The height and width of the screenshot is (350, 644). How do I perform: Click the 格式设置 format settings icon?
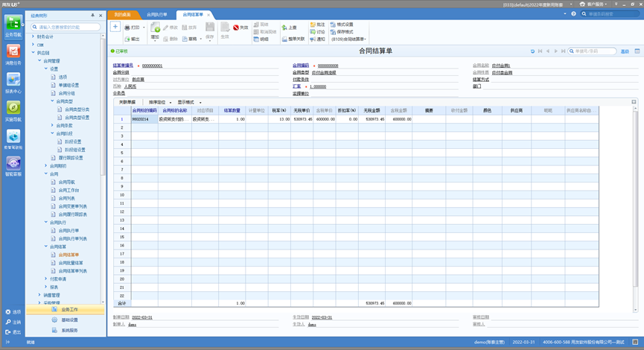333,25
